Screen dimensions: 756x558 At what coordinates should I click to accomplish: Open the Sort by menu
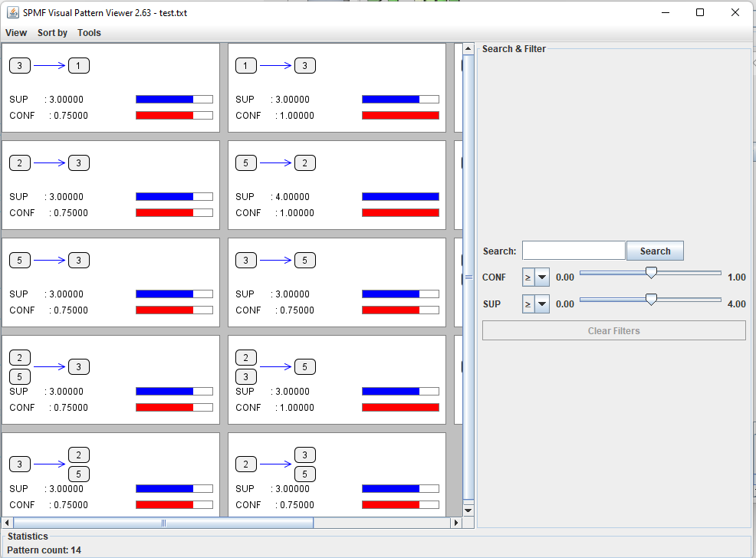52,33
